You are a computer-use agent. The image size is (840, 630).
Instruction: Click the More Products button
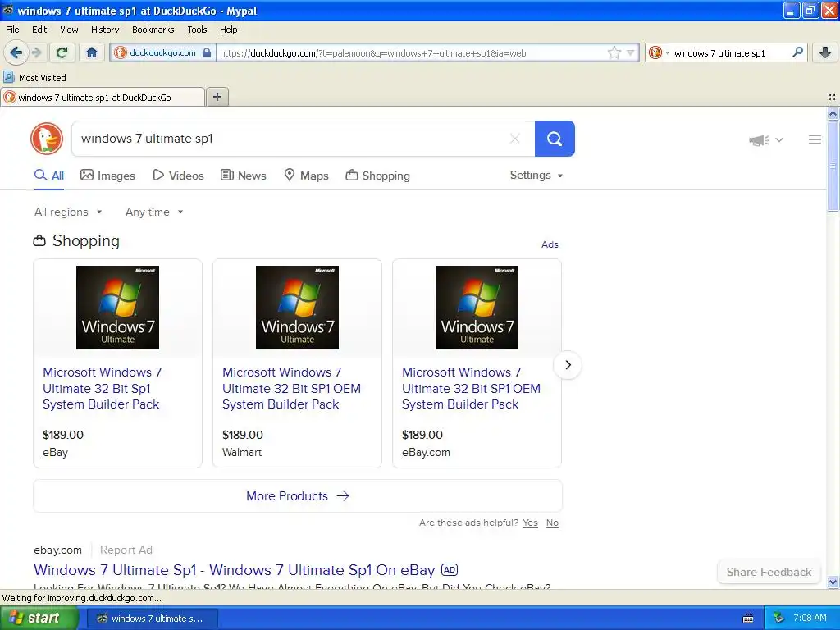[x=297, y=496]
